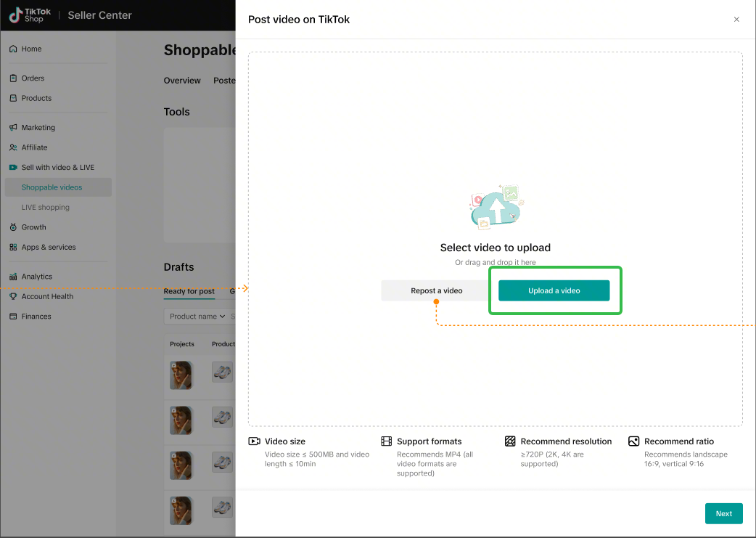Click the Marketing megaphone icon

point(13,128)
